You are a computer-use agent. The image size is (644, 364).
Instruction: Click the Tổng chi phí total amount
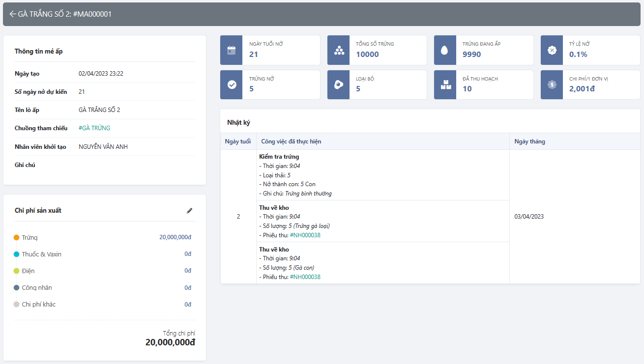point(170,342)
